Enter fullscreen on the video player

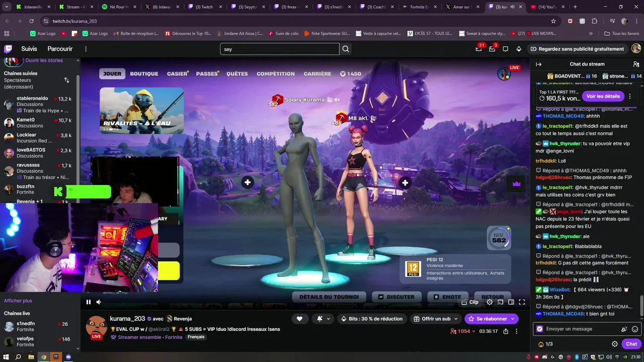pos(522,302)
